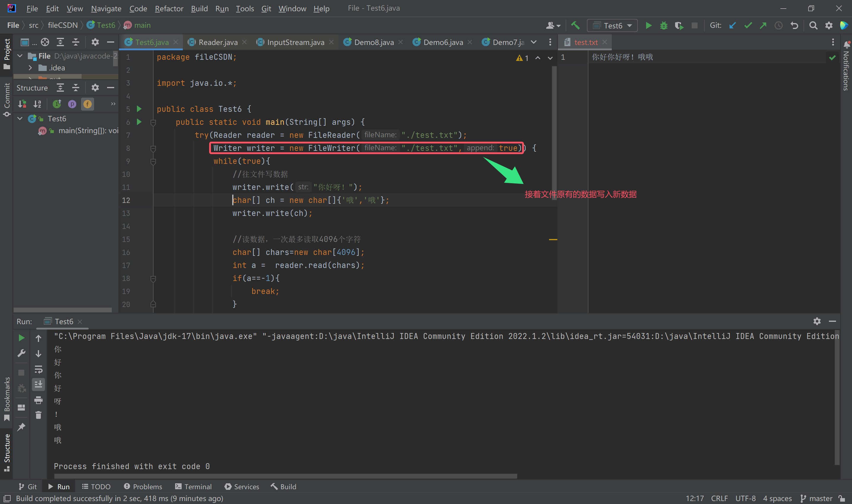Screen dimensions: 852x504
Task: Click the trash icon to clear console
Action: pyautogui.click(x=38, y=415)
